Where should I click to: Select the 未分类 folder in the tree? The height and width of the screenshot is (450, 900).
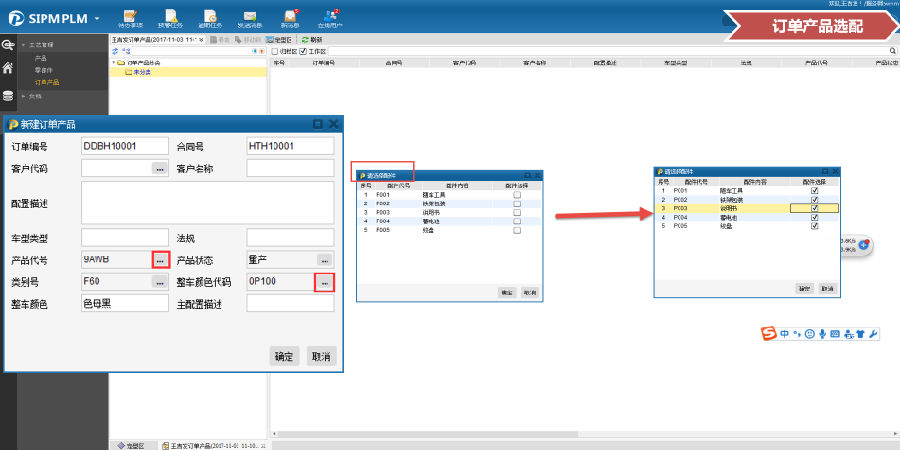tap(142, 73)
